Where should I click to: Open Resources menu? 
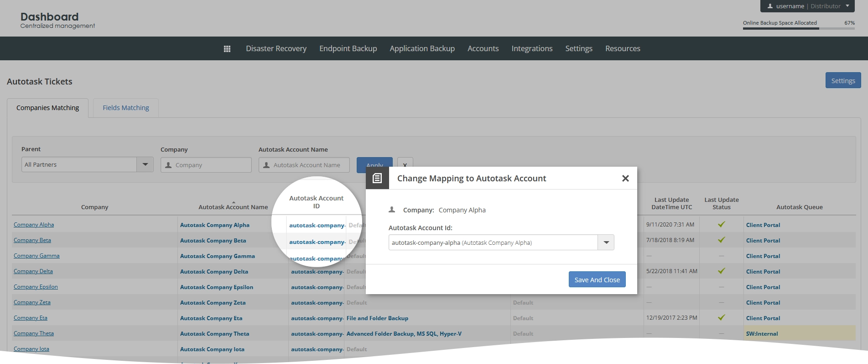(x=623, y=48)
